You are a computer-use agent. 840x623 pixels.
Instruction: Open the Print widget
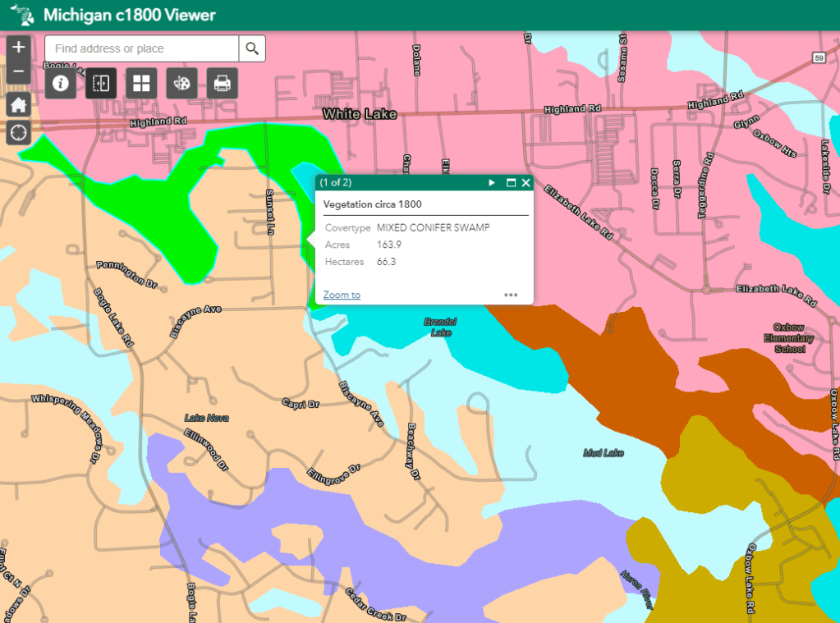pyautogui.click(x=222, y=83)
